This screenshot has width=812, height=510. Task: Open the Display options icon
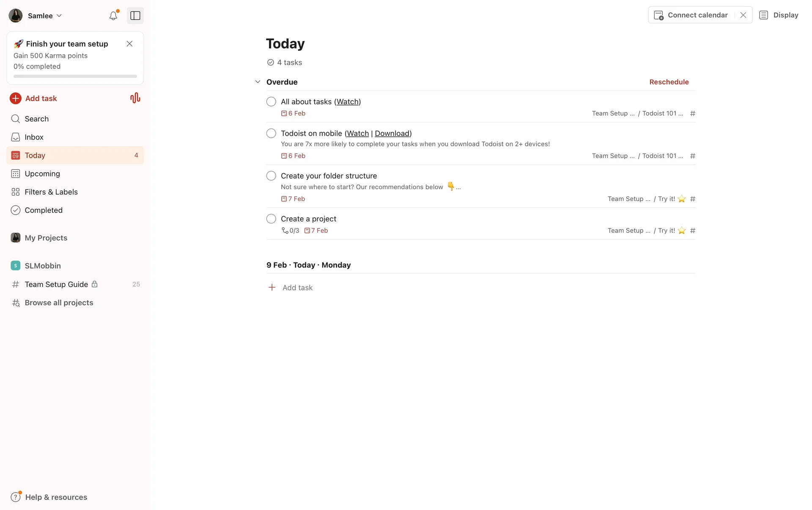763,15
